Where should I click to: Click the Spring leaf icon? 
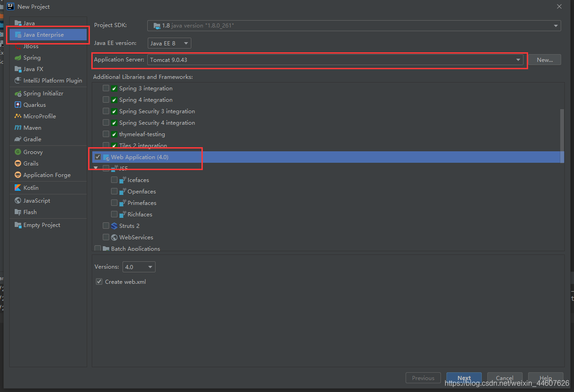(18, 58)
